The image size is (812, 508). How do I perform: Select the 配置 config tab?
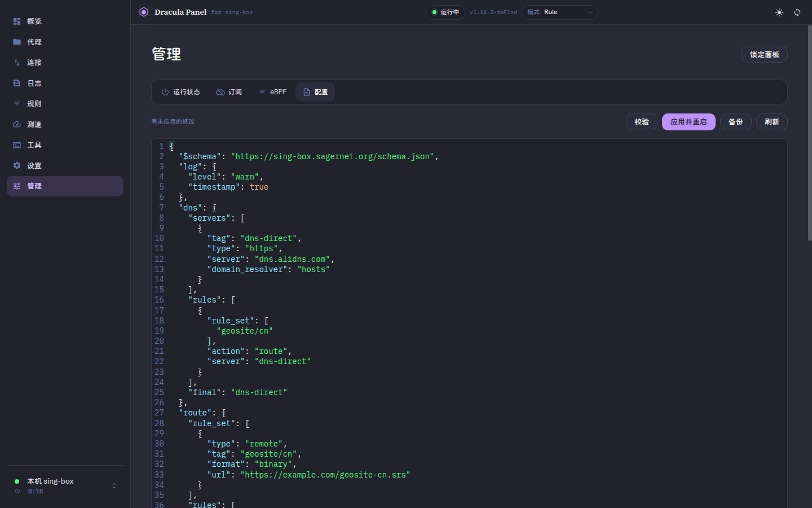pyautogui.click(x=315, y=92)
